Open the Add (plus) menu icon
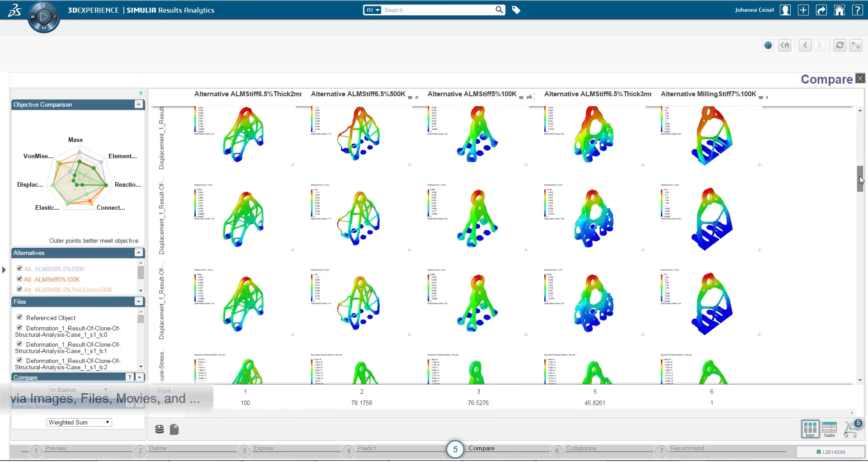 (x=803, y=10)
